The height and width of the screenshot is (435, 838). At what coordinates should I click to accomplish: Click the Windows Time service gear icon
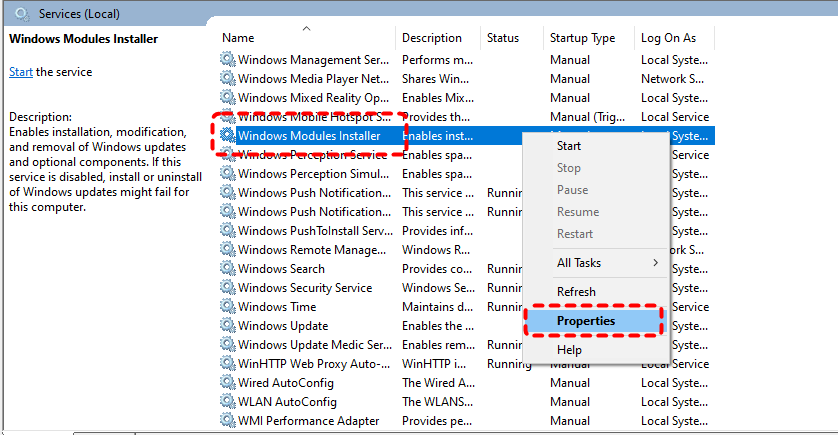pos(228,307)
